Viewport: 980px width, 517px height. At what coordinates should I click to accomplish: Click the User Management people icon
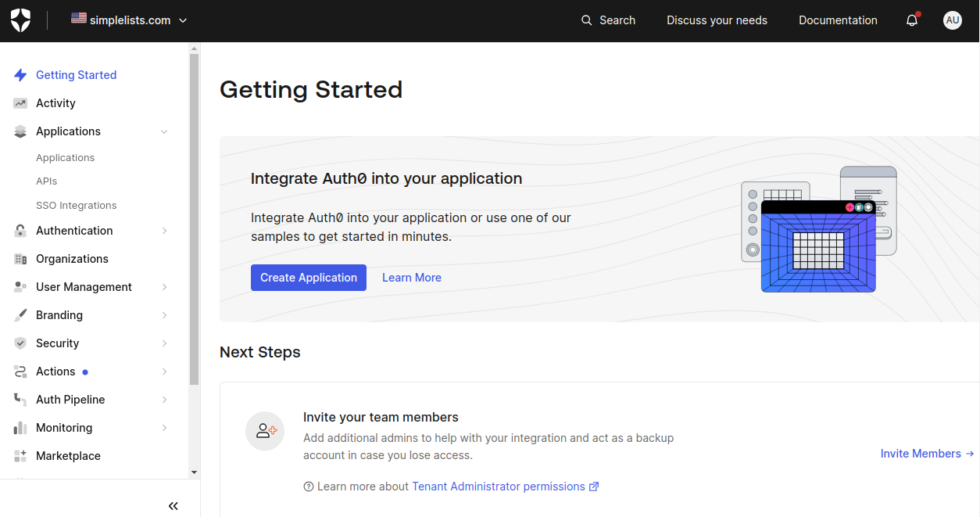(x=20, y=287)
